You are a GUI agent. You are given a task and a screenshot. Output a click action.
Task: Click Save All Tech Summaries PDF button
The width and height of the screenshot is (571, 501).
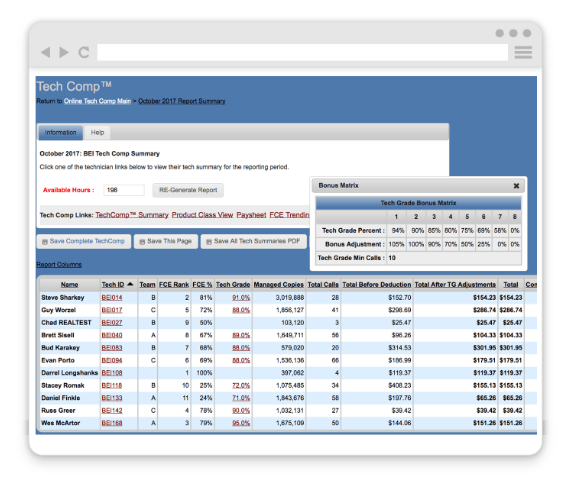tap(253, 241)
